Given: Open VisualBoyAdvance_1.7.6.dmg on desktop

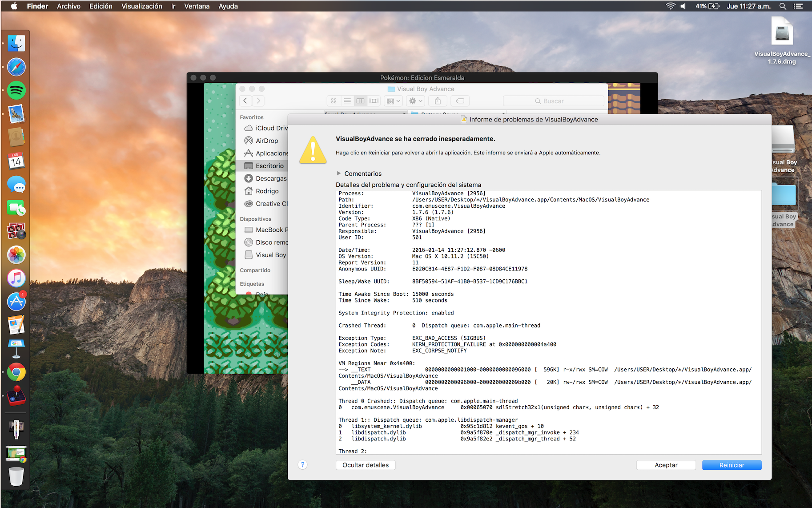Looking at the screenshot, I should pos(782,40).
